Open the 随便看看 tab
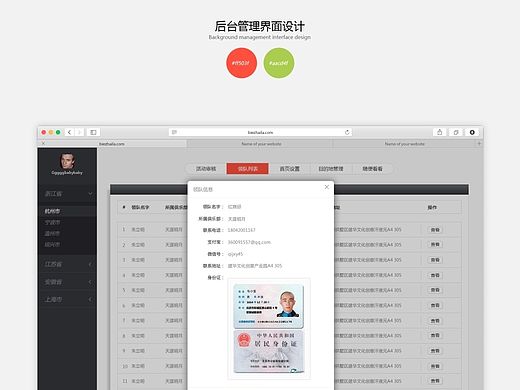Viewport: 520px width, 390px height. tap(372, 169)
